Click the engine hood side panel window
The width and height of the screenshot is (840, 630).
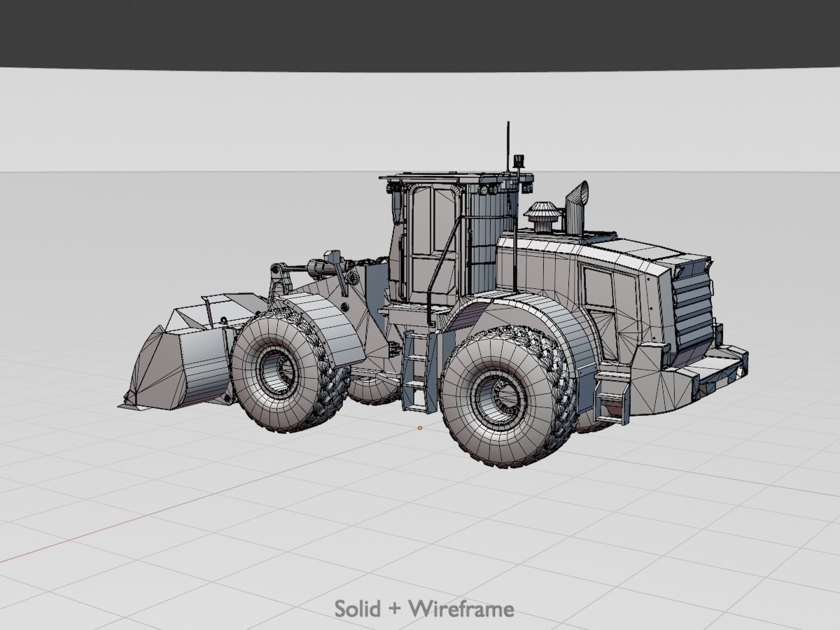(598, 287)
